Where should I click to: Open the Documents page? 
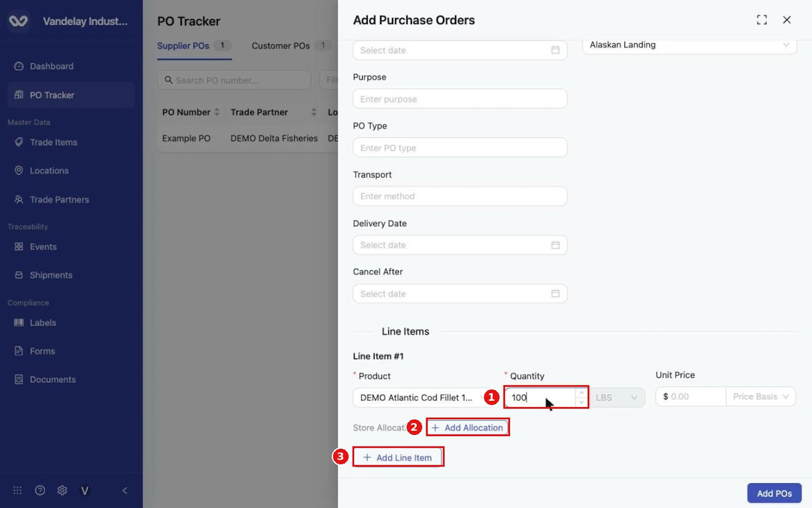click(71, 380)
